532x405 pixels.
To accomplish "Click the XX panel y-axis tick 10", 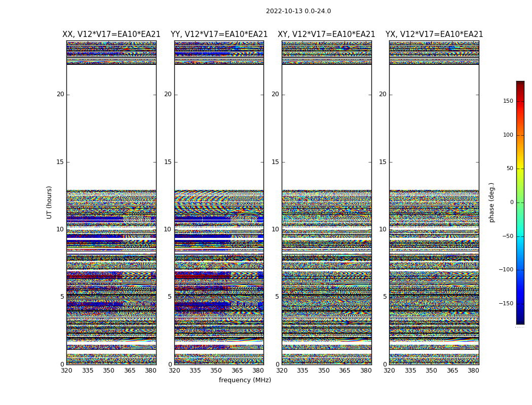I will [60, 229].
